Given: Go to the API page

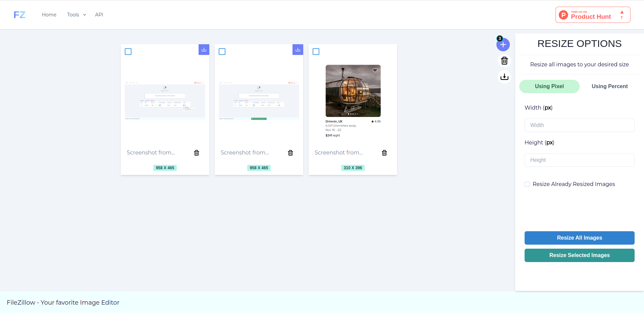Looking at the screenshot, I should (99, 14).
